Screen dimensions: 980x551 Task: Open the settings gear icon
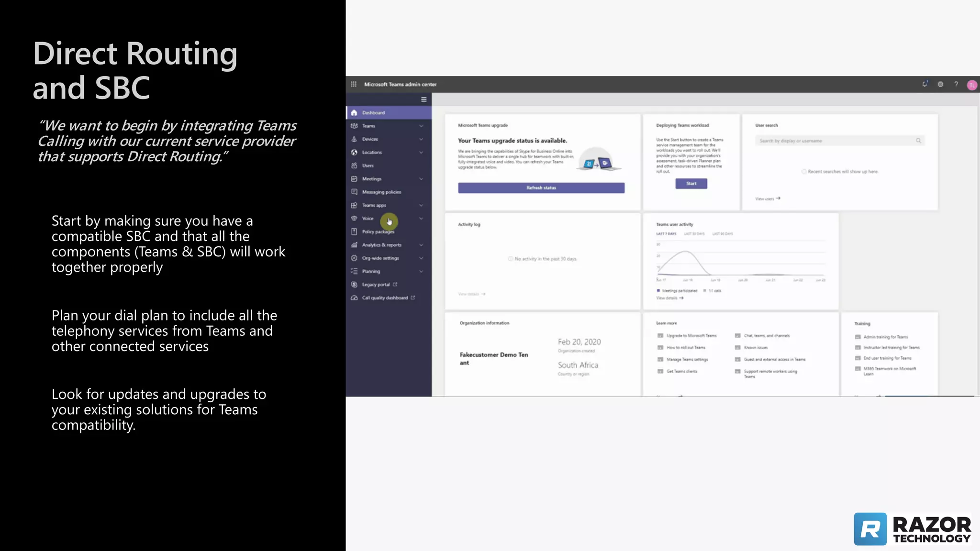pyautogui.click(x=940, y=84)
